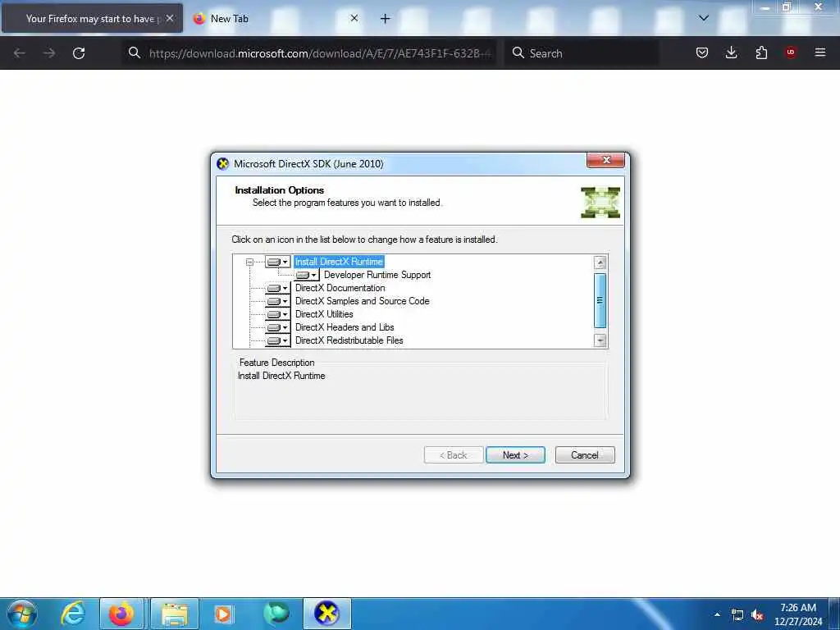
Task: Select DirectX Documentation tree item
Action: (340, 288)
